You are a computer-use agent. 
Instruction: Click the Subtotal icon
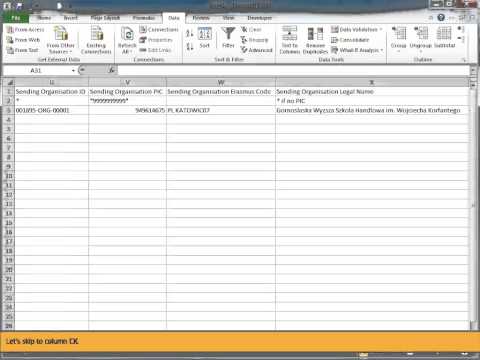[x=444, y=38]
